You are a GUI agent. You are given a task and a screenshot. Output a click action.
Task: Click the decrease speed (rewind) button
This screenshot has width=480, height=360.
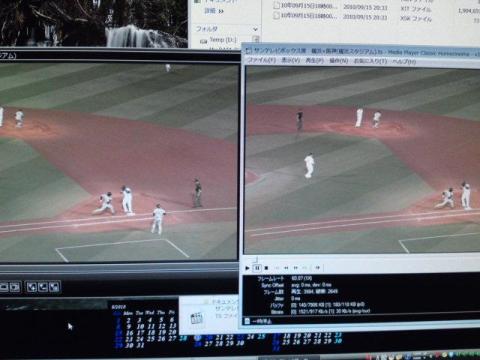pos(286,268)
